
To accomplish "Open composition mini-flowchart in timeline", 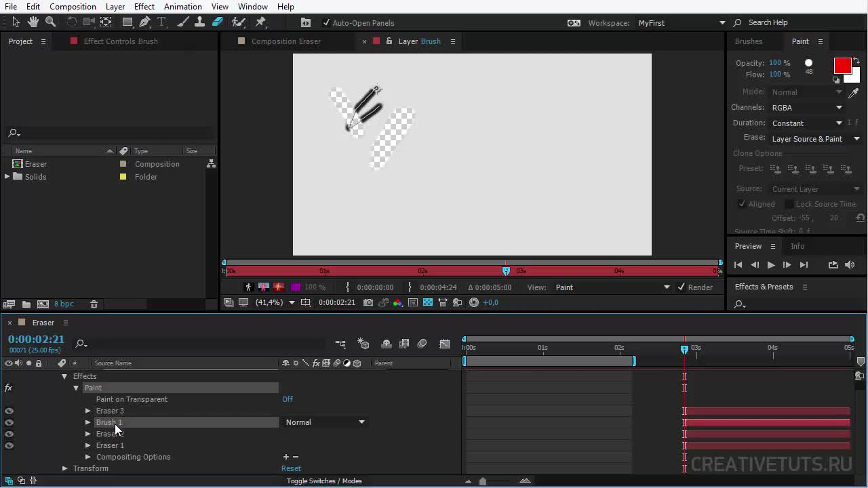I will click(340, 344).
